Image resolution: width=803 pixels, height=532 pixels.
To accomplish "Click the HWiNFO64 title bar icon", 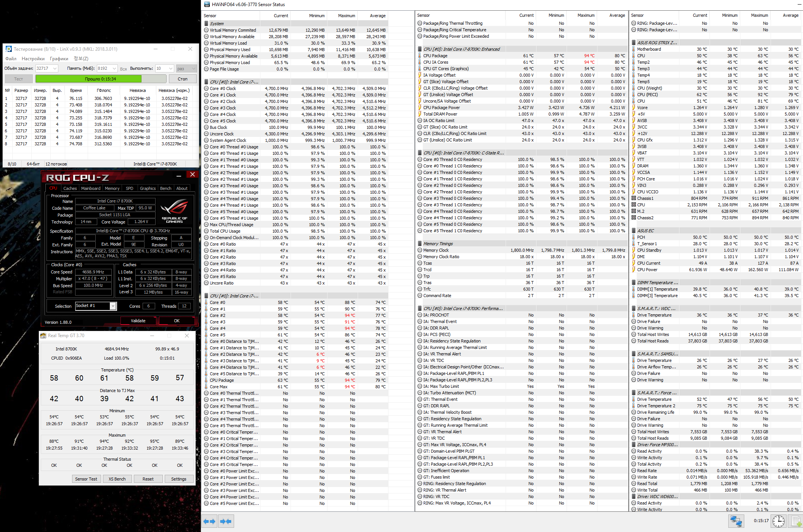I will click(x=207, y=5).
